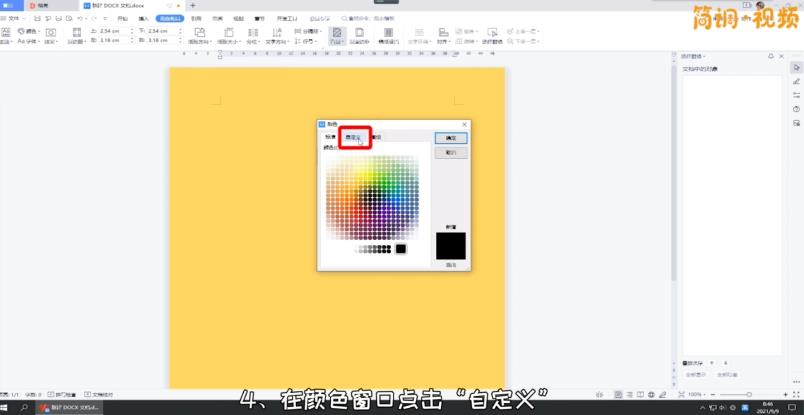Screen dimensions: 804x415
Task: Click the help icon in right sidebar
Action: [x=796, y=109]
